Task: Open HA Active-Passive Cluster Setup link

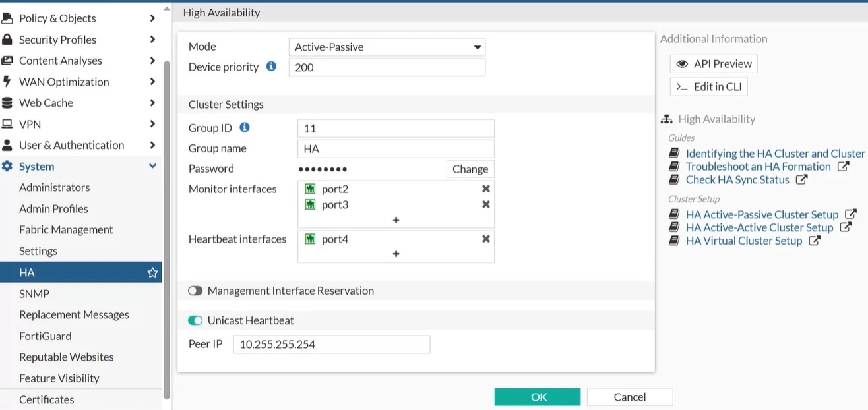Action: 762,214
